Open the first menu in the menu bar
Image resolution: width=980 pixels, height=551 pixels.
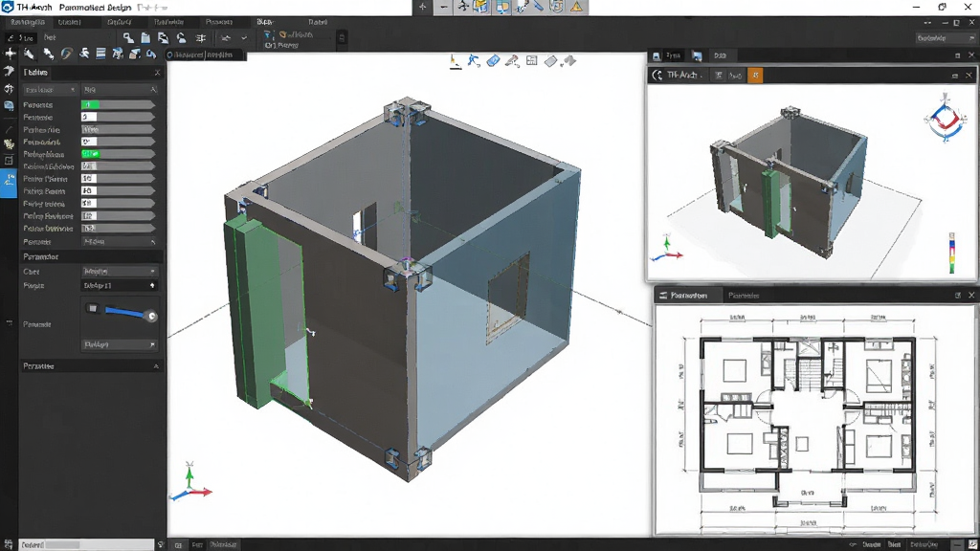tap(28, 22)
